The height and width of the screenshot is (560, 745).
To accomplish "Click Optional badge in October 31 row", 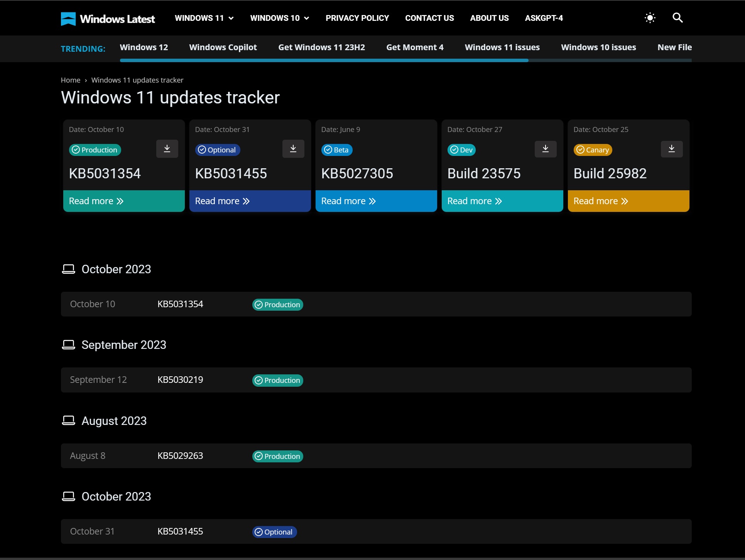I will pos(275,532).
